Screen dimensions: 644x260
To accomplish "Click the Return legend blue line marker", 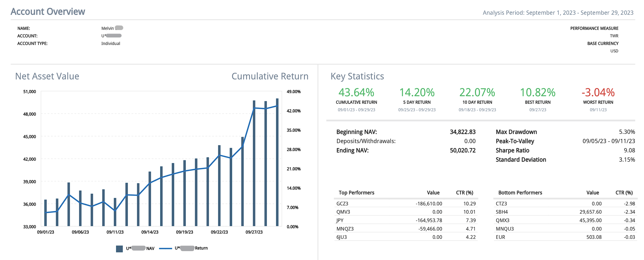I will tap(166, 249).
